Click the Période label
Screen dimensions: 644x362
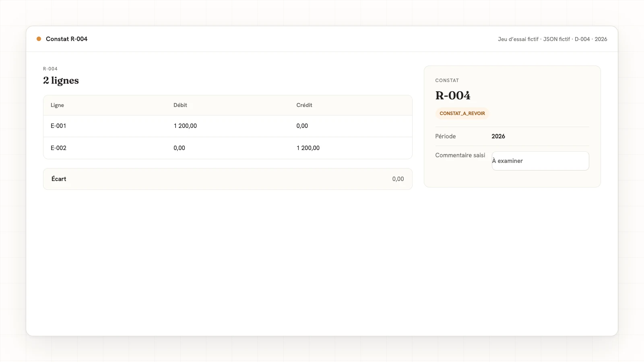click(446, 136)
